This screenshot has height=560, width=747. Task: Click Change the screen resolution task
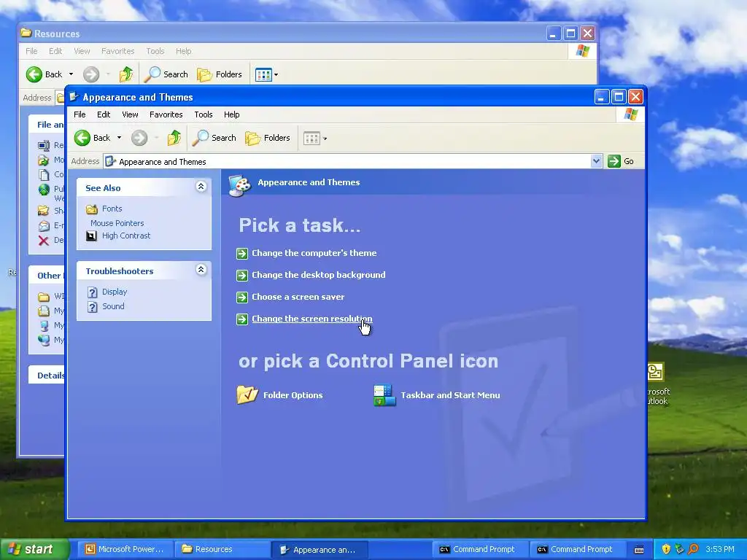311,319
